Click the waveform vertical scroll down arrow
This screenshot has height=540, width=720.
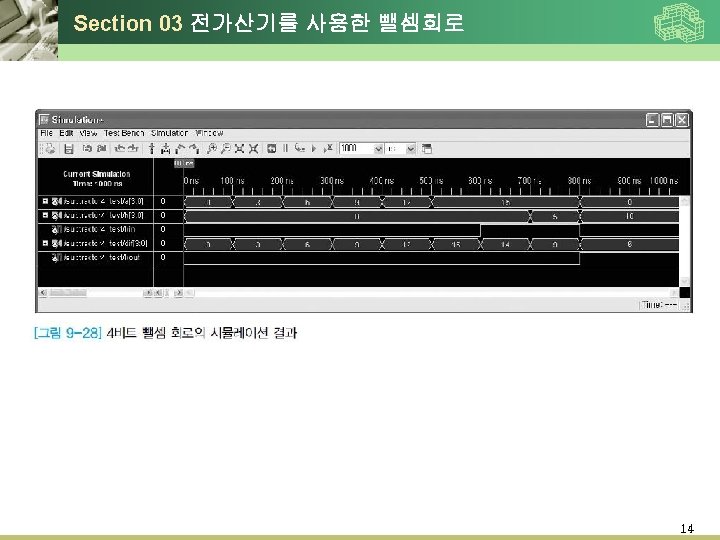(x=684, y=281)
